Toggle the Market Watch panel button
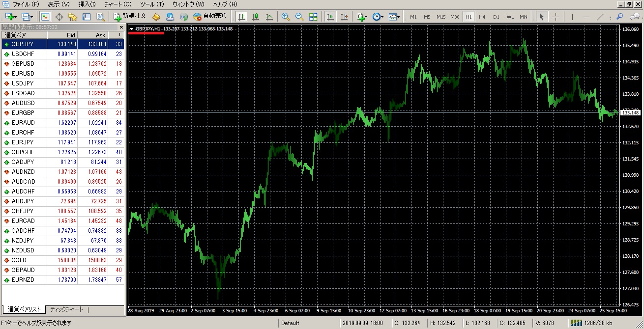Viewport: 644px width, 329px height. (x=45, y=17)
